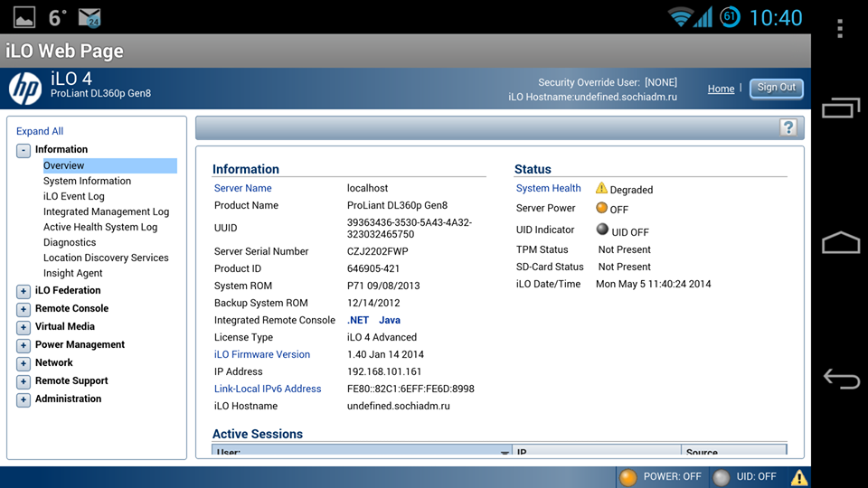Click the Network label
Screen dimensions: 868x488
53,363
